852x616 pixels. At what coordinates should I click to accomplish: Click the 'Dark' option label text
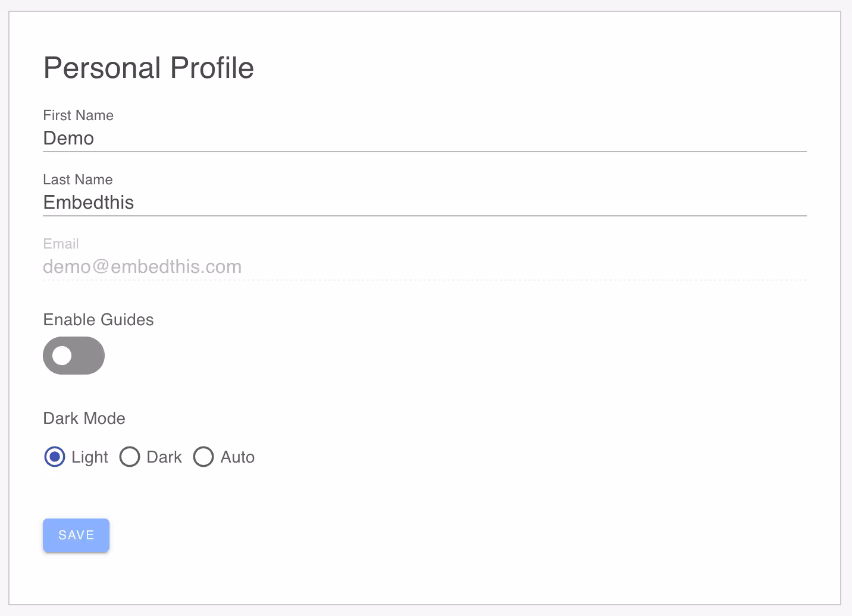[x=164, y=457]
